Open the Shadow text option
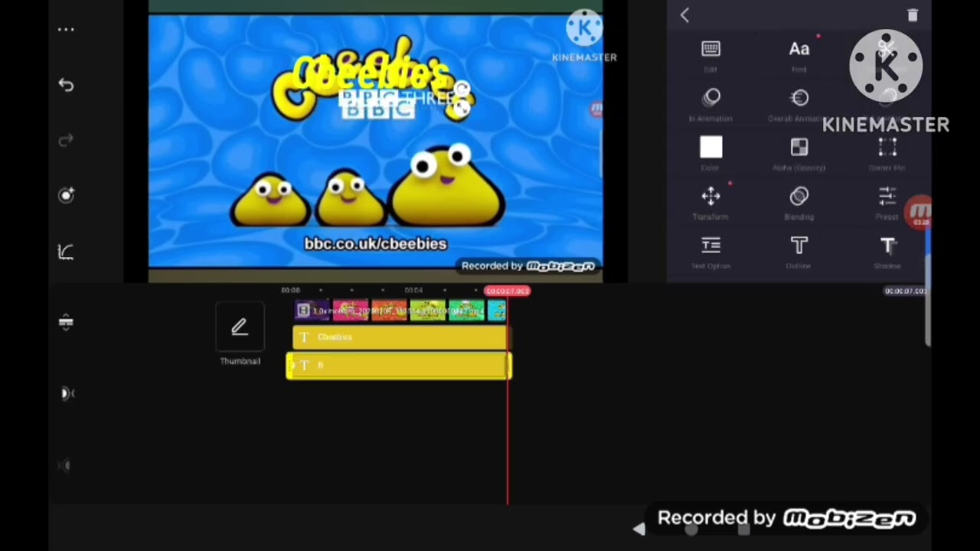Image resolution: width=980 pixels, height=551 pixels. click(x=887, y=253)
